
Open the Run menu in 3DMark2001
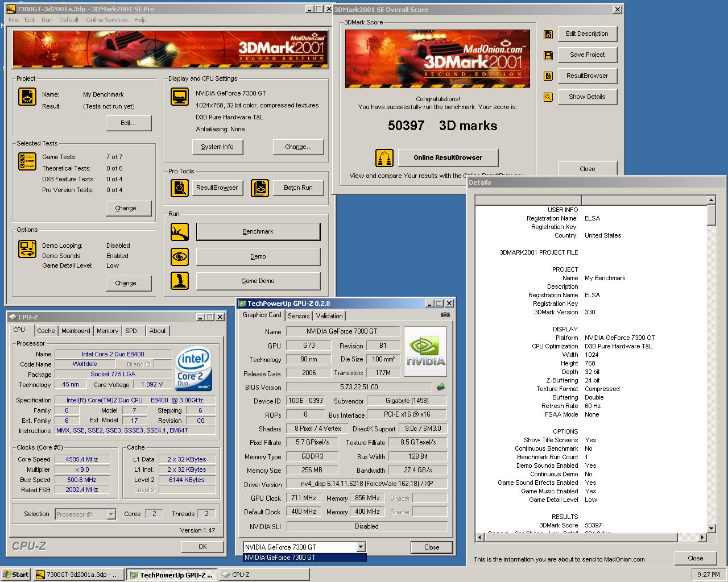click(x=47, y=20)
